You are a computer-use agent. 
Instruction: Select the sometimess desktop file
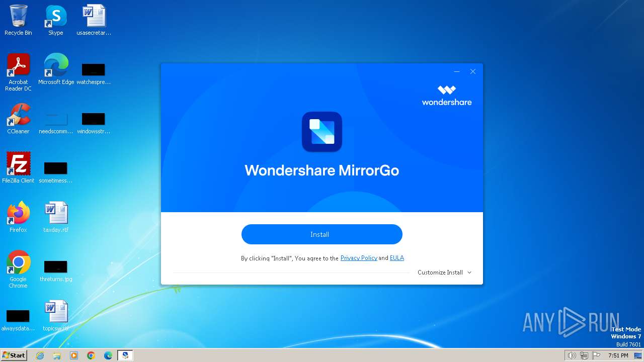pos(56,172)
